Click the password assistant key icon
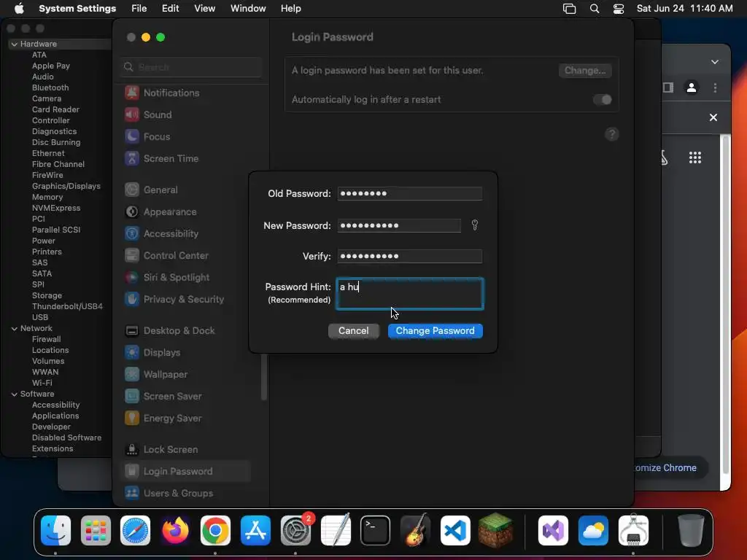Screen dimensions: 747x560 click(x=474, y=225)
